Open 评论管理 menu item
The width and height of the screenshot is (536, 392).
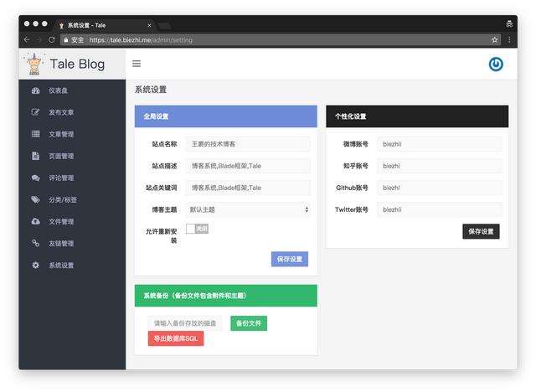[x=61, y=178]
